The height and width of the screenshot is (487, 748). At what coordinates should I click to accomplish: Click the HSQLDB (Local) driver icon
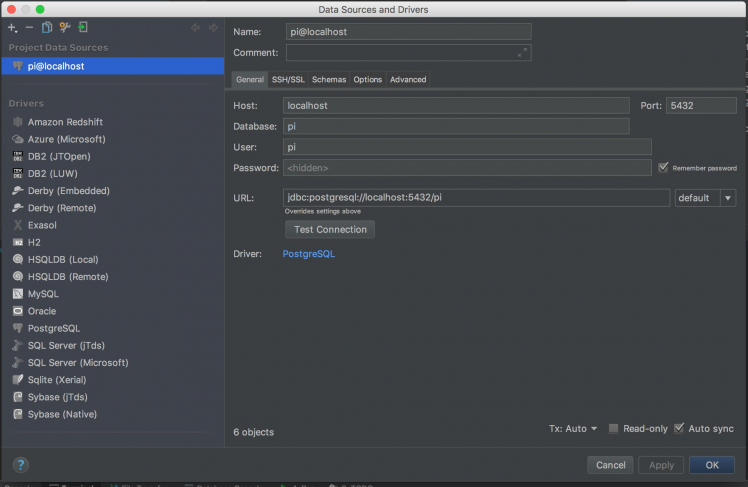(x=18, y=259)
